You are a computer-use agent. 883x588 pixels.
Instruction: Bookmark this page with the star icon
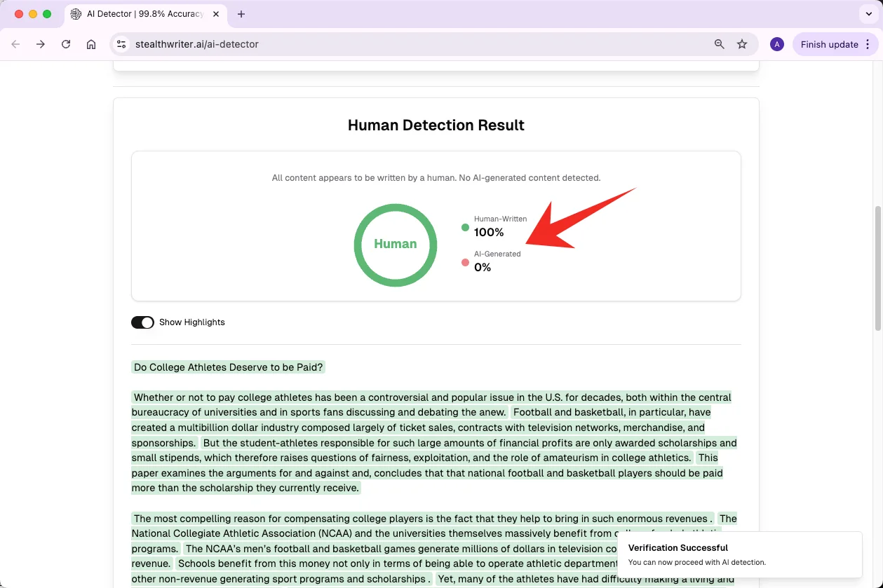pyautogui.click(x=742, y=44)
